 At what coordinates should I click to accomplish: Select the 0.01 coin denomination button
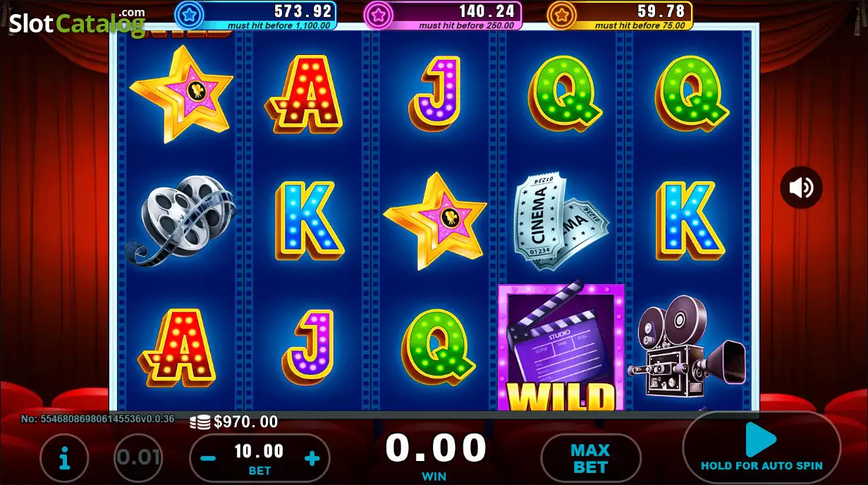coord(139,458)
